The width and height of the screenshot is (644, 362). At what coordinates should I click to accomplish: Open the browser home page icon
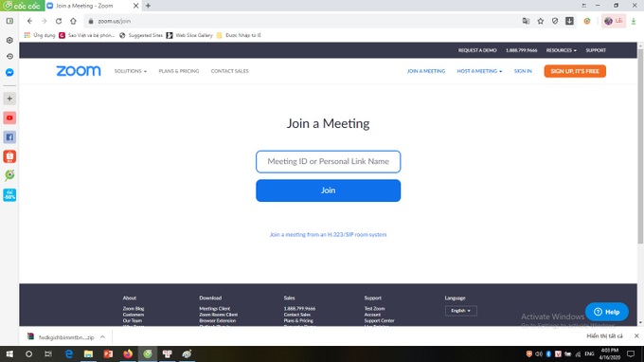click(x=73, y=21)
